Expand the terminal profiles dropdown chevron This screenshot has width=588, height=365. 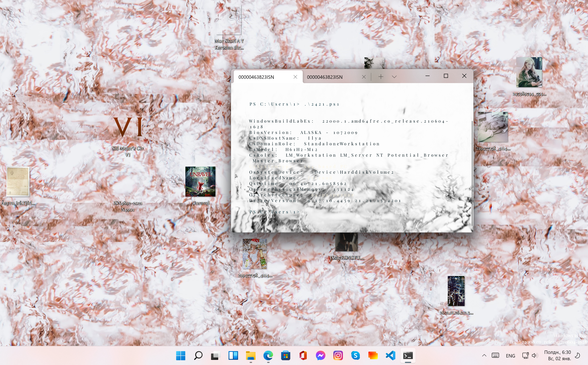click(394, 77)
